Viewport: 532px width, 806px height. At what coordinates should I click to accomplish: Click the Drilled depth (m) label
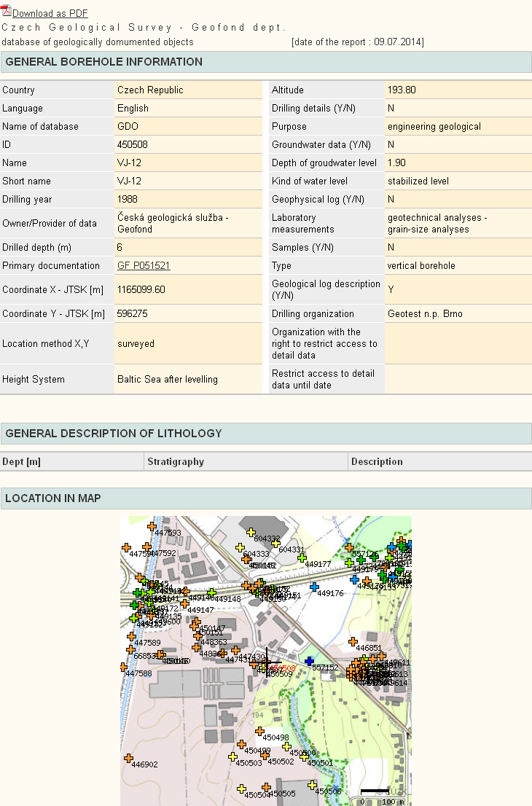pos(36,247)
